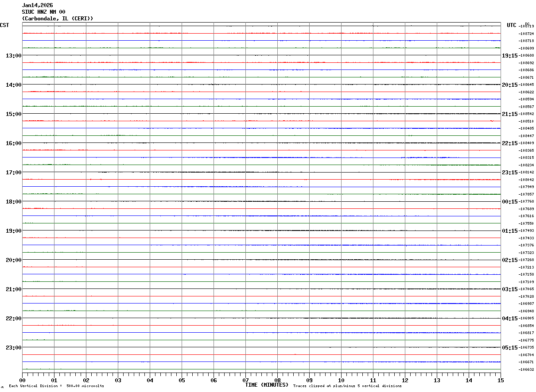Click the CST timezone label
This screenshot has width=536, height=392.
tap(4, 25)
